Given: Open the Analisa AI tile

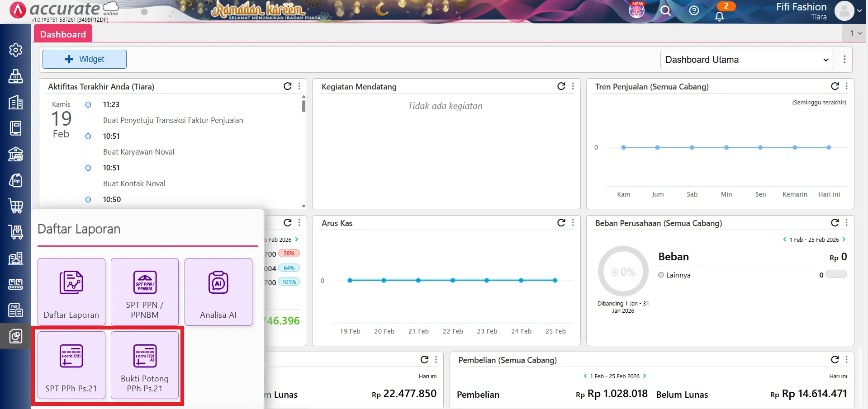Looking at the screenshot, I should point(218,292).
